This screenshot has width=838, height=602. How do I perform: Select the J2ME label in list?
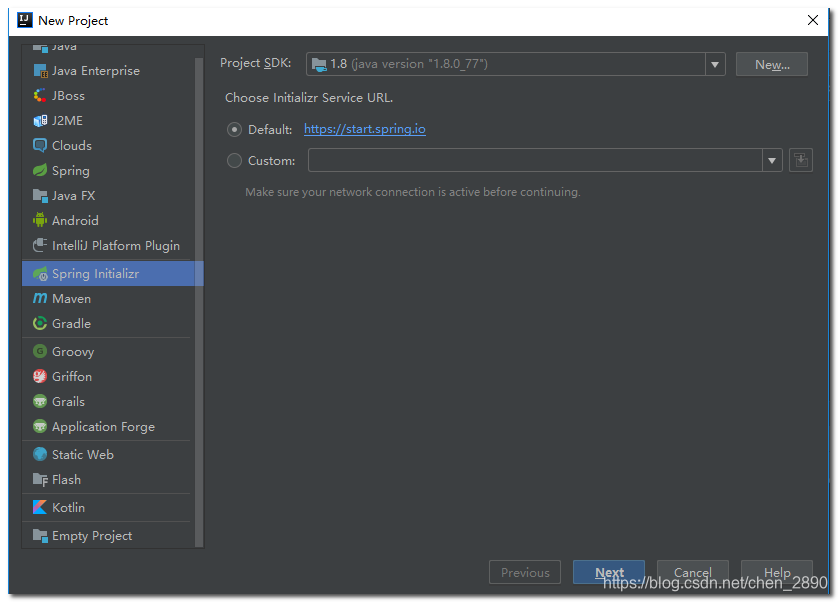coord(67,121)
